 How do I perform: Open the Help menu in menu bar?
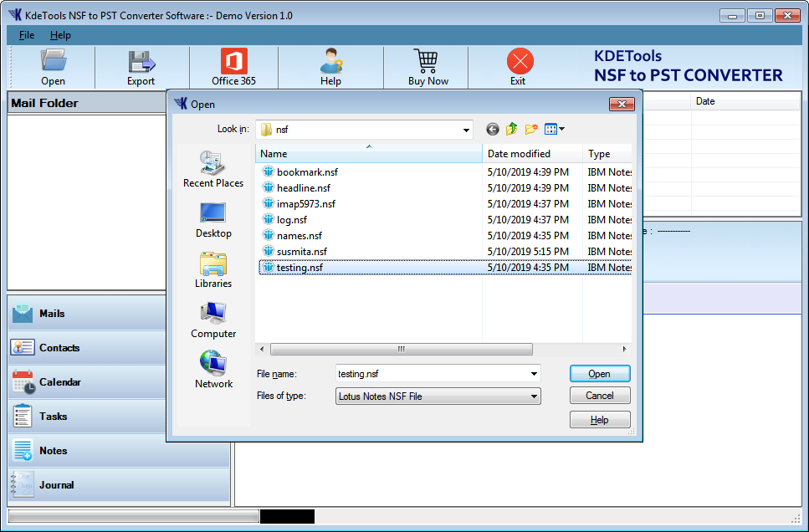tap(60, 35)
